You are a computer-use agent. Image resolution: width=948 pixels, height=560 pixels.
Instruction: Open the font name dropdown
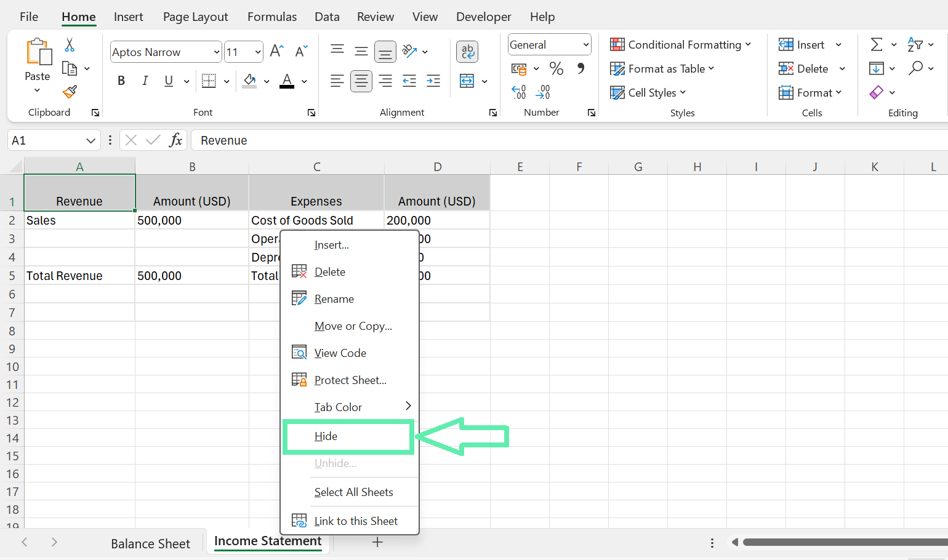(x=216, y=52)
